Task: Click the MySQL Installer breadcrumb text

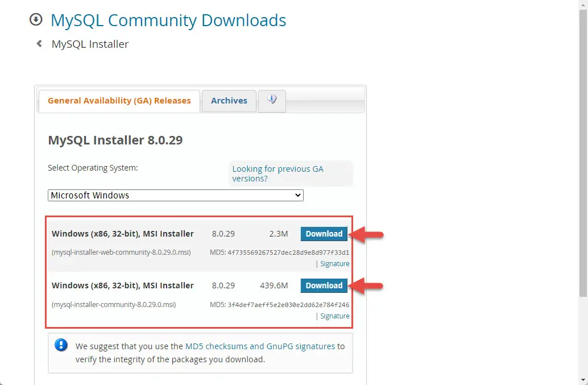Action: click(90, 44)
